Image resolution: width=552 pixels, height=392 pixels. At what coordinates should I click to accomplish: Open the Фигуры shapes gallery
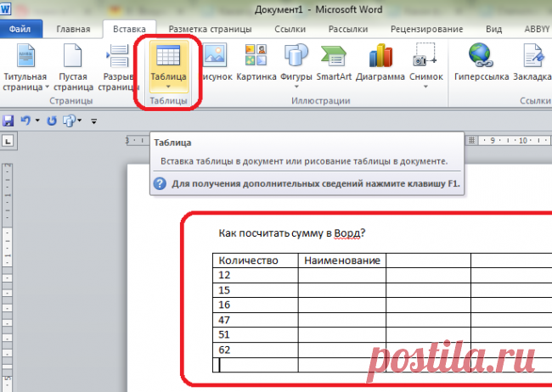click(296, 66)
